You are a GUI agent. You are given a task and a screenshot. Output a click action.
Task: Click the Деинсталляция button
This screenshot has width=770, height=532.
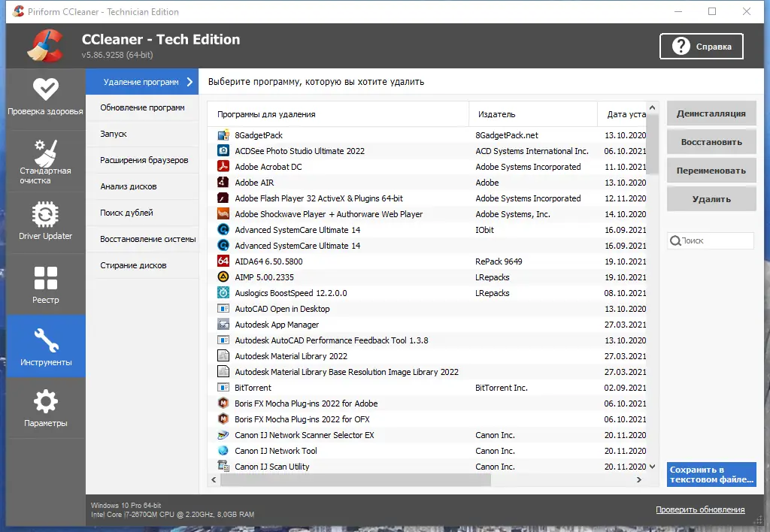coord(711,113)
